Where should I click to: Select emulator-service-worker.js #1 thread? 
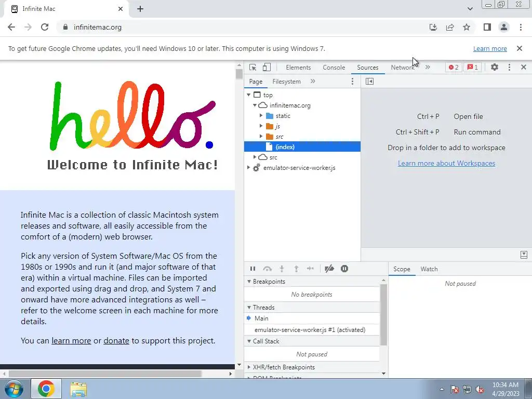[x=312, y=330]
